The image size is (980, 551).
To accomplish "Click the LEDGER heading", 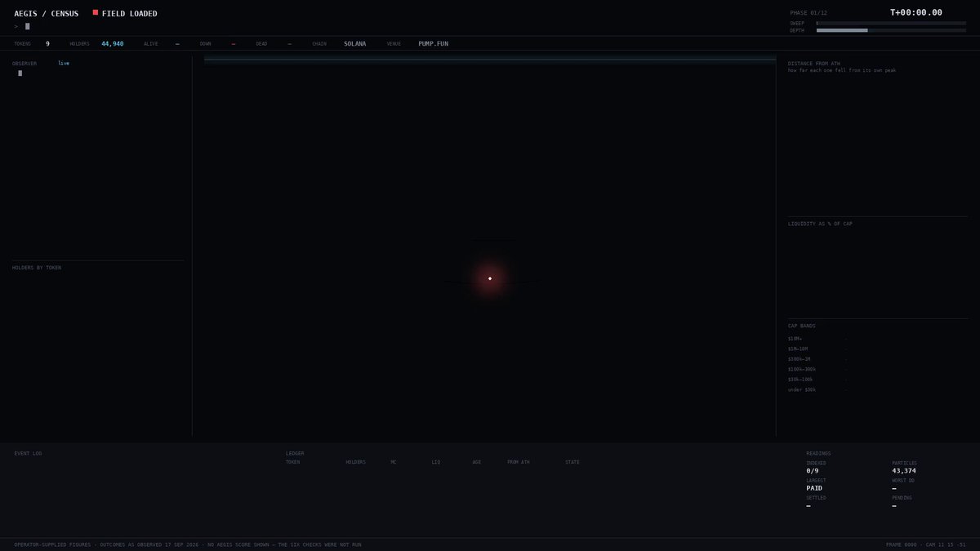I will coord(295,453).
